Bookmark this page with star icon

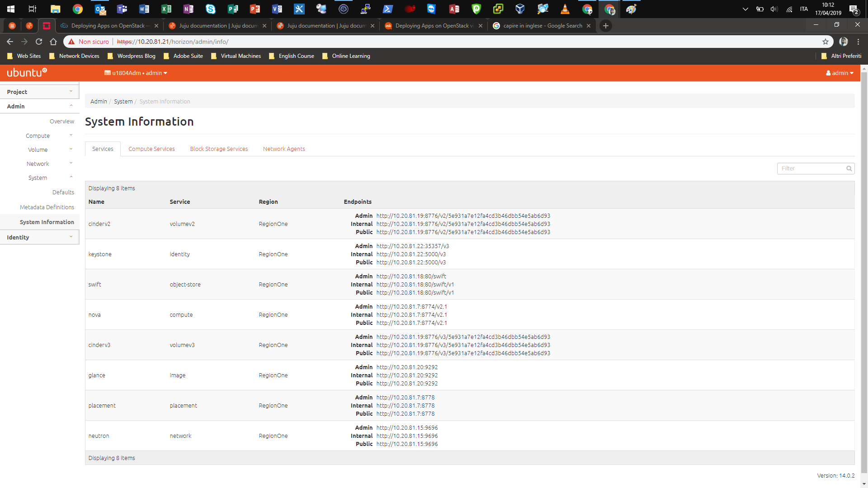(x=826, y=42)
